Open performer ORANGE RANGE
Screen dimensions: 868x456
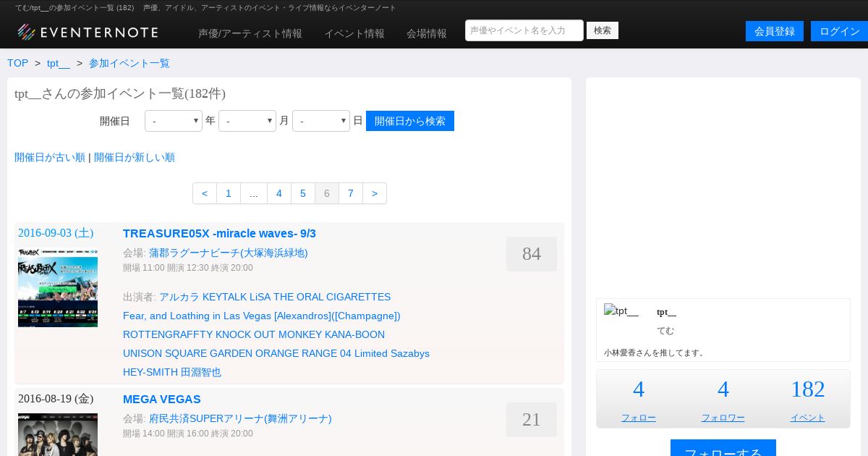click(x=297, y=353)
